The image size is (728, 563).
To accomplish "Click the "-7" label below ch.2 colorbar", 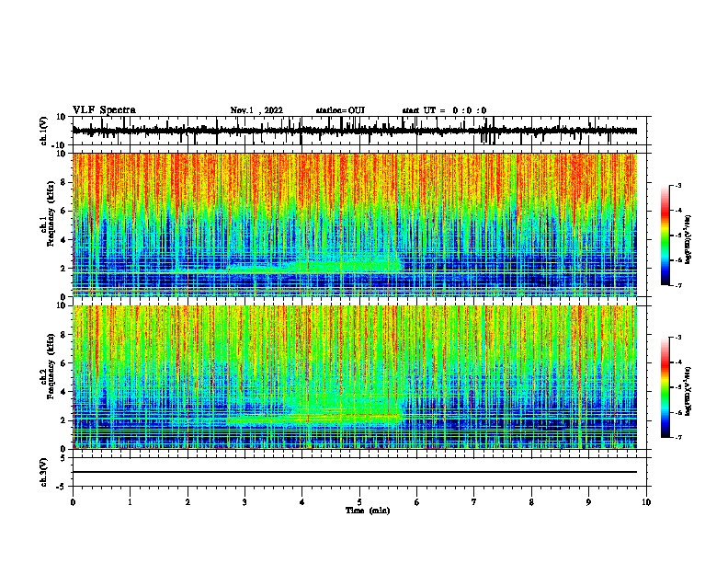I will click(x=677, y=438).
